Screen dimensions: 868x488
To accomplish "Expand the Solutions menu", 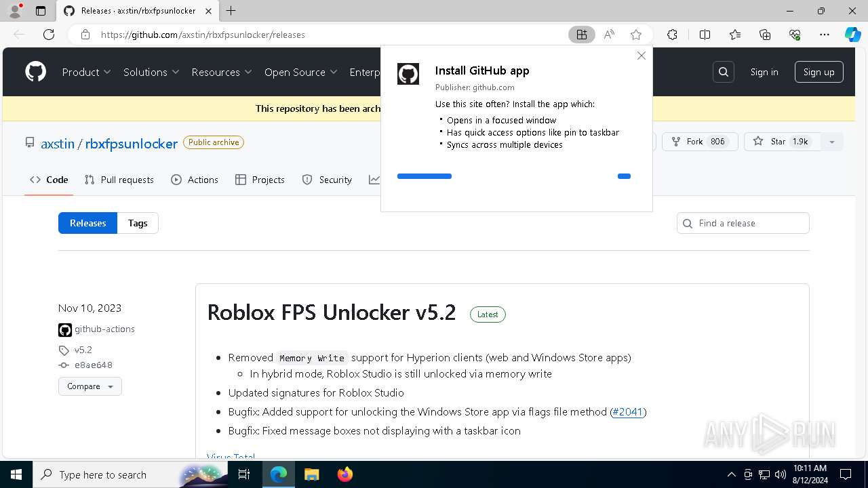I will [x=151, y=72].
